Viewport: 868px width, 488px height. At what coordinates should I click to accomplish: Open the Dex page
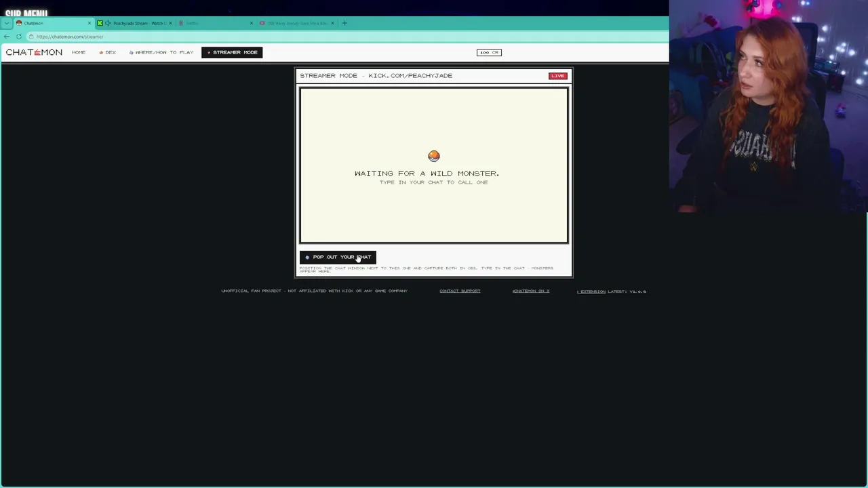coord(108,52)
